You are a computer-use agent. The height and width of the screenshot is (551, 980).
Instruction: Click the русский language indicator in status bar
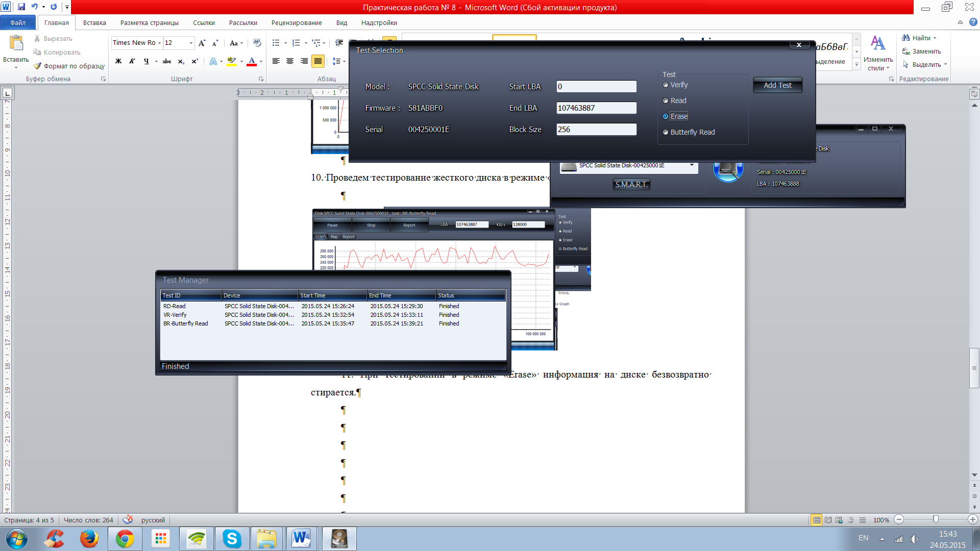point(153,520)
